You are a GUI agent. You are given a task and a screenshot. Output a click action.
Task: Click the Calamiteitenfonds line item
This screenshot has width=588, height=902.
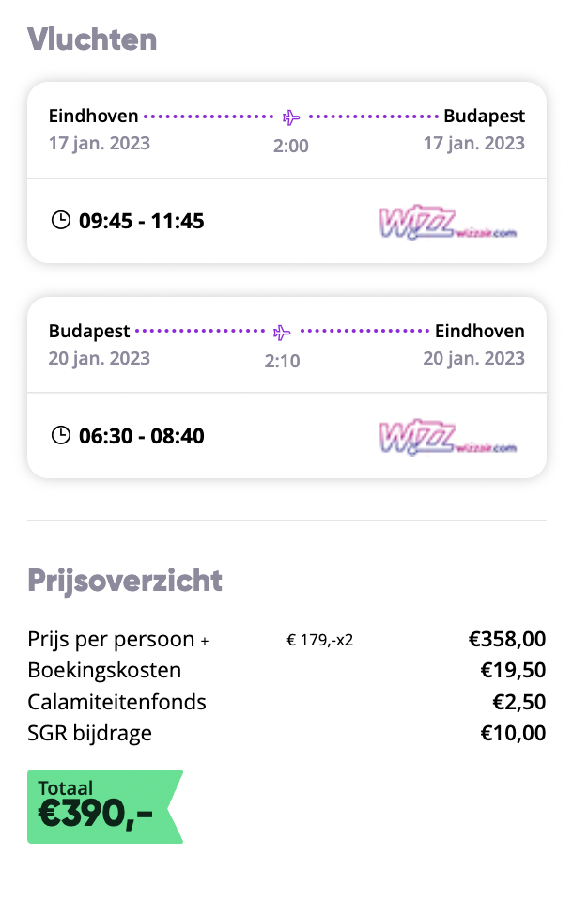116,702
